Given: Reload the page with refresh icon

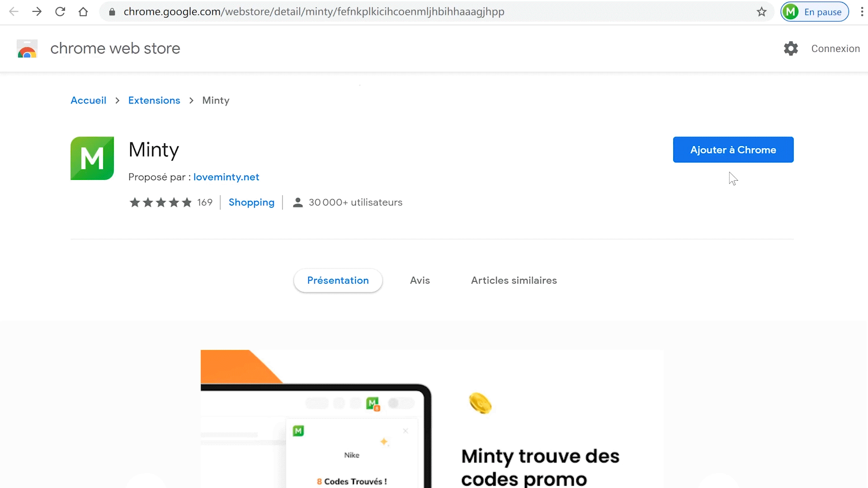Looking at the screenshot, I should pyautogui.click(x=60, y=12).
